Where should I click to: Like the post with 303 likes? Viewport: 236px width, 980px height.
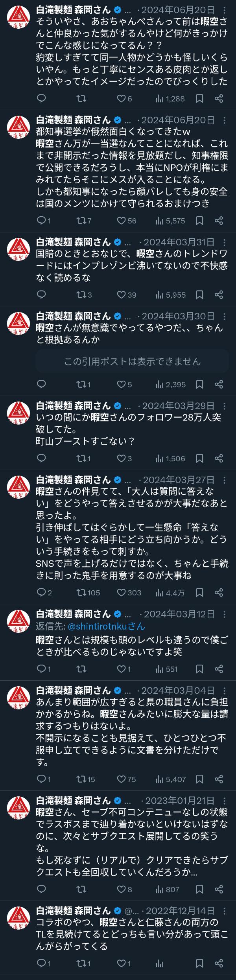point(122,592)
